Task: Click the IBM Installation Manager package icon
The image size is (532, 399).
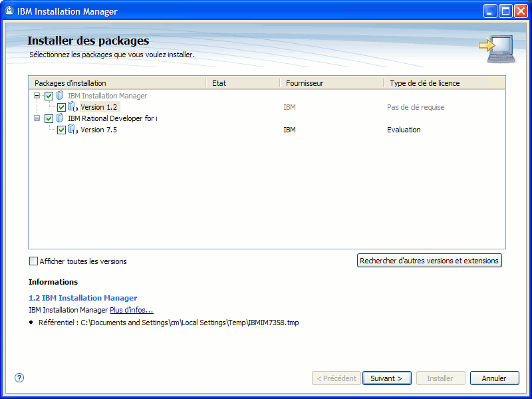Action: pos(60,96)
